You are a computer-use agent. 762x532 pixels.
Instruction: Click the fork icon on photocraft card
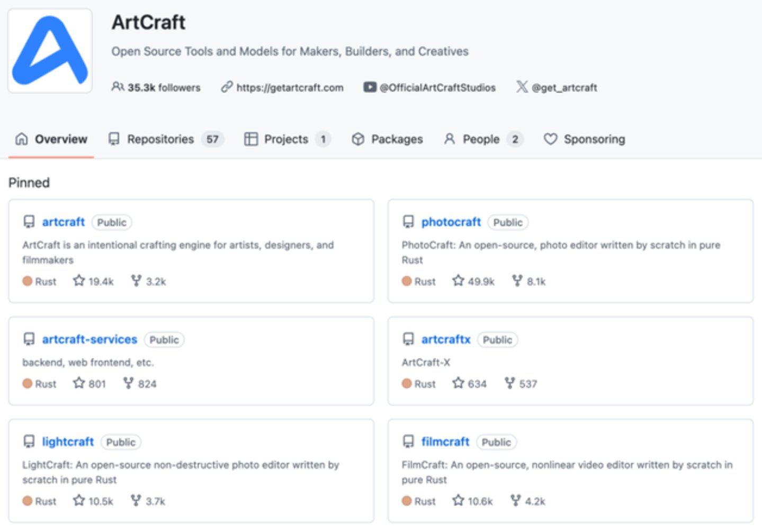click(517, 281)
